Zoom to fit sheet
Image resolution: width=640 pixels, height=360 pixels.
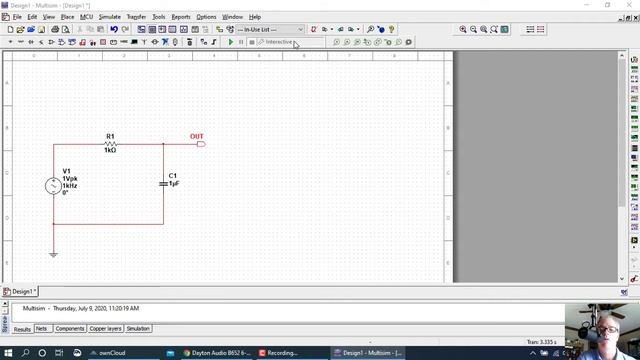[494, 29]
